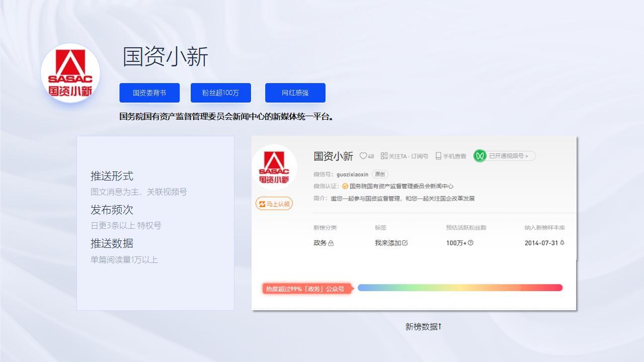Viewport: 644px width, 362px height.
Task: Click the 推送形式 heading
Action: pos(112,176)
